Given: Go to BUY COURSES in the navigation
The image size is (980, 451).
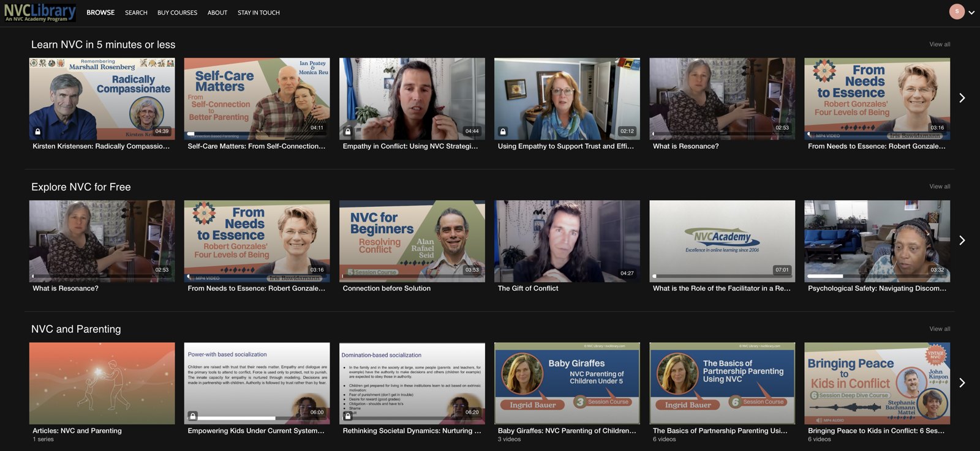Looking at the screenshot, I should click(177, 12).
